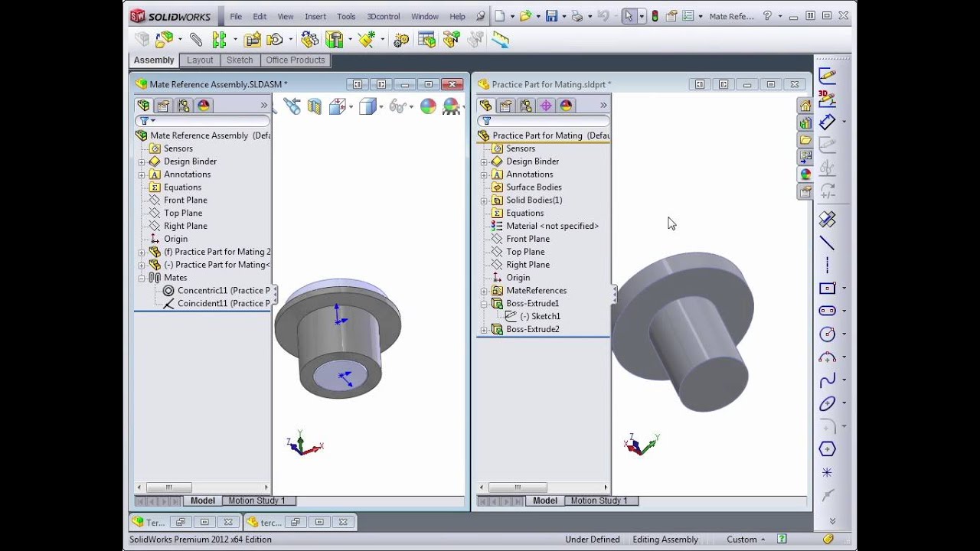The image size is (980, 551).
Task: Click the Save floppy disk icon
Action: tap(551, 16)
